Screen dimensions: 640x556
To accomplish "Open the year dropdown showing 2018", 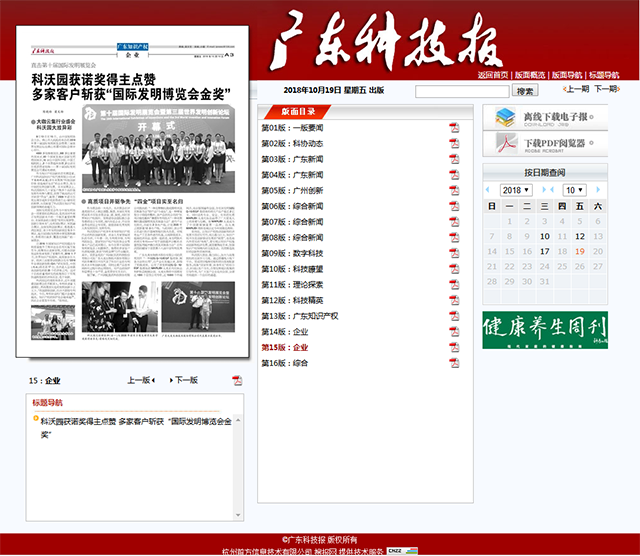I will point(517,189).
